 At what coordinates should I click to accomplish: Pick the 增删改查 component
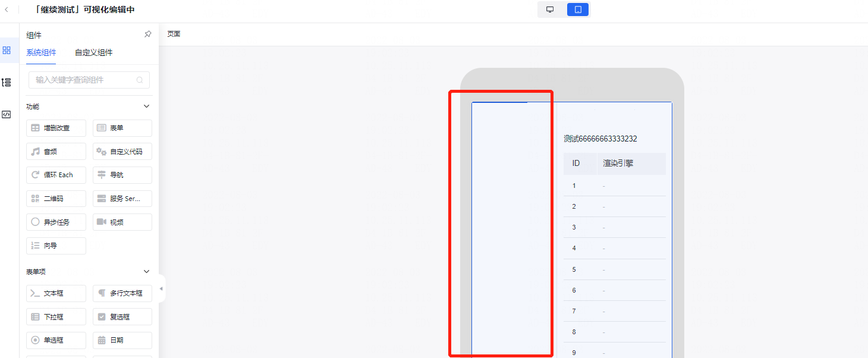[56, 128]
